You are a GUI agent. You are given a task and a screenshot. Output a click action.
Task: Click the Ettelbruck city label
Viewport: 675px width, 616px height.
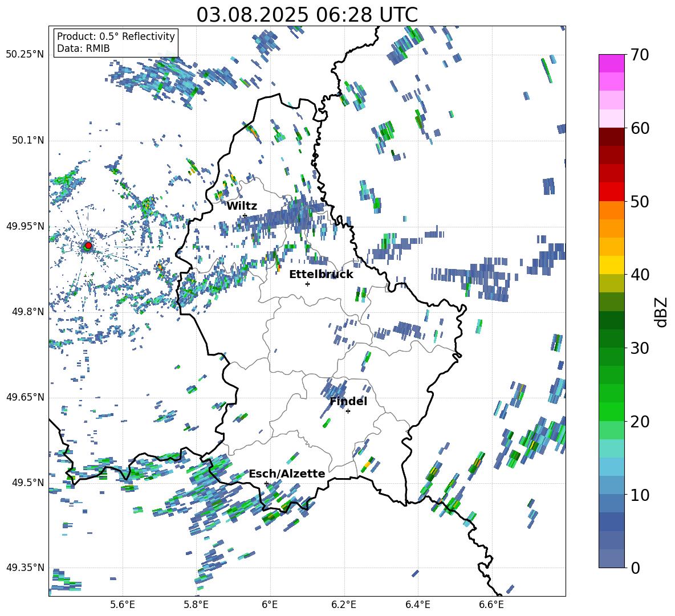pyautogui.click(x=321, y=275)
